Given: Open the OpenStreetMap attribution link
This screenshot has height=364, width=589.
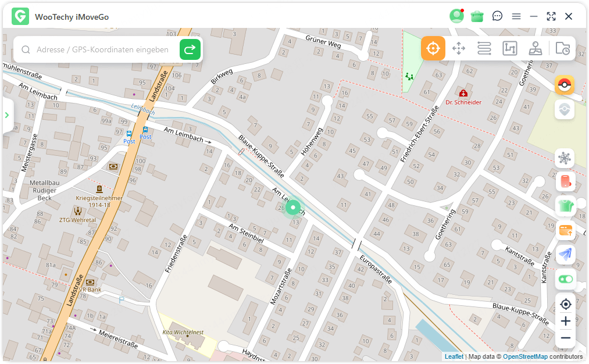Looking at the screenshot, I should [x=525, y=356].
